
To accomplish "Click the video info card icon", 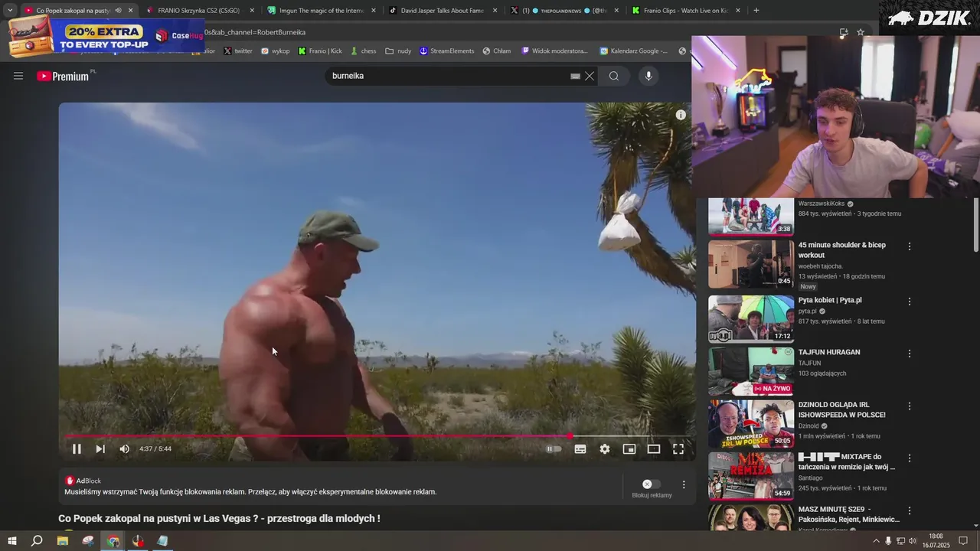I will [x=681, y=115].
